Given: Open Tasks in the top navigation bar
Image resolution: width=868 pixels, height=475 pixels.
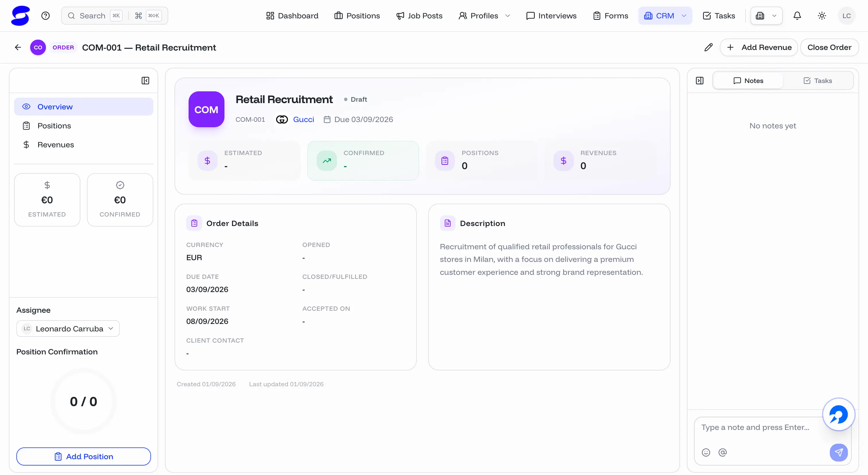Looking at the screenshot, I should [719, 16].
